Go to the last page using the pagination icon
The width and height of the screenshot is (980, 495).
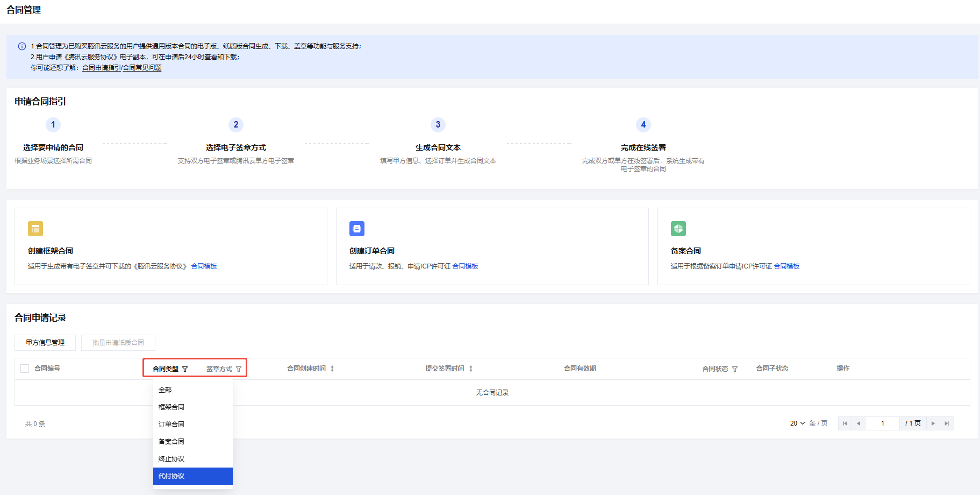[x=947, y=423]
